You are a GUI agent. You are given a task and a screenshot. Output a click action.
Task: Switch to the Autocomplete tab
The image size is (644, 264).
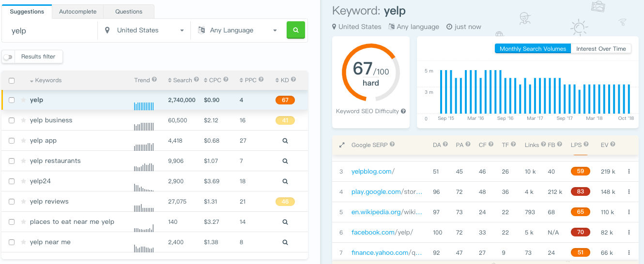coord(77,12)
